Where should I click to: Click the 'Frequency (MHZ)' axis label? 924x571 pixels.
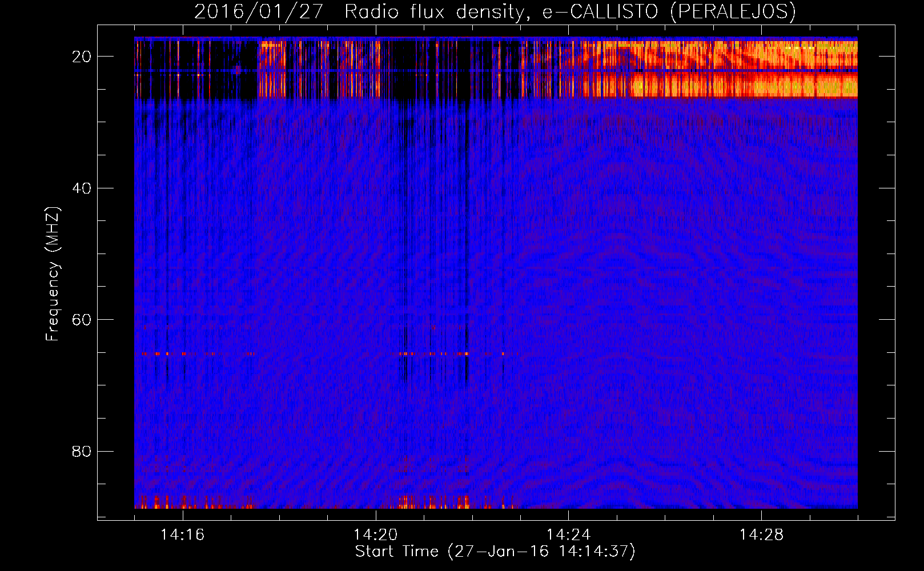(53, 274)
